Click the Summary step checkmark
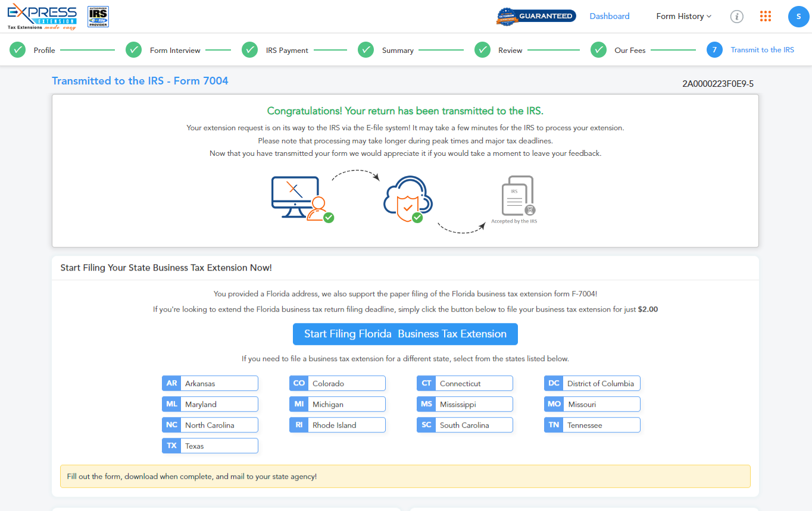 [366, 50]
